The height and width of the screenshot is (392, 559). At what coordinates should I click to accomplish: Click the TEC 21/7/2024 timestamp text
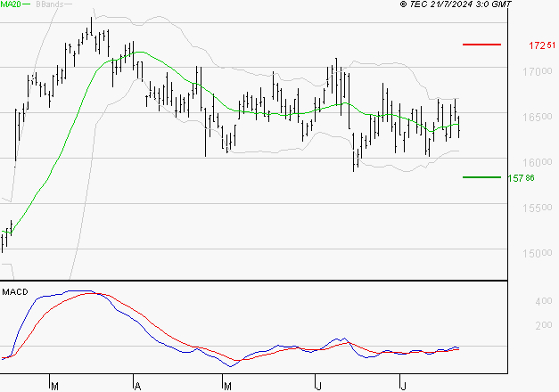456,4
